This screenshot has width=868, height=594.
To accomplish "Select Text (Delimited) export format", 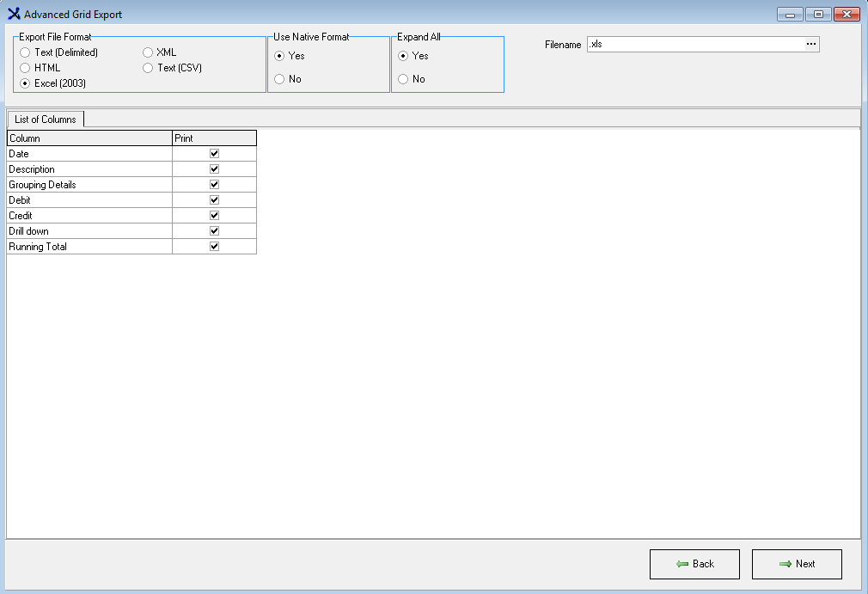I will click(x=25, y=52).
